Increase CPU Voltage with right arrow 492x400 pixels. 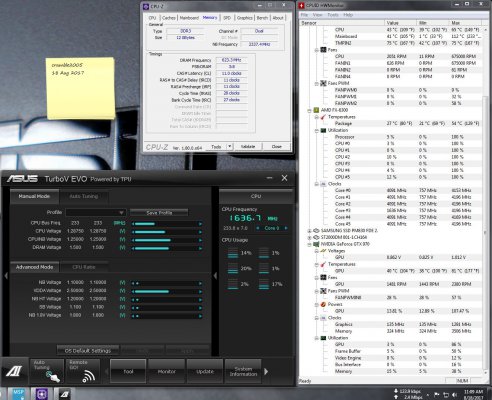(200, 232)
